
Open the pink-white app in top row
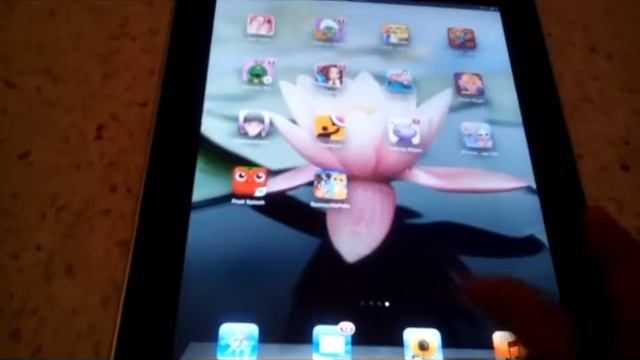[260, 25]
